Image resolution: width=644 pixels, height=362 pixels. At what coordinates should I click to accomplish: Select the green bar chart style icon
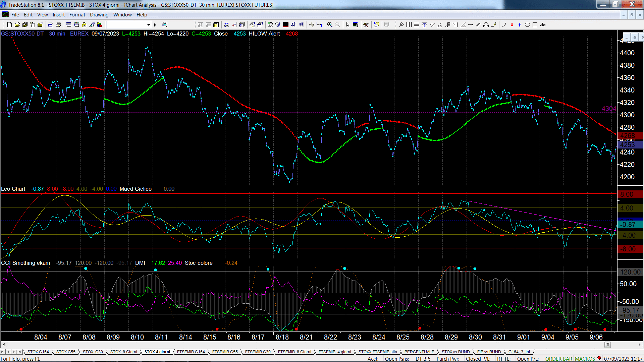tap(285, 25)
